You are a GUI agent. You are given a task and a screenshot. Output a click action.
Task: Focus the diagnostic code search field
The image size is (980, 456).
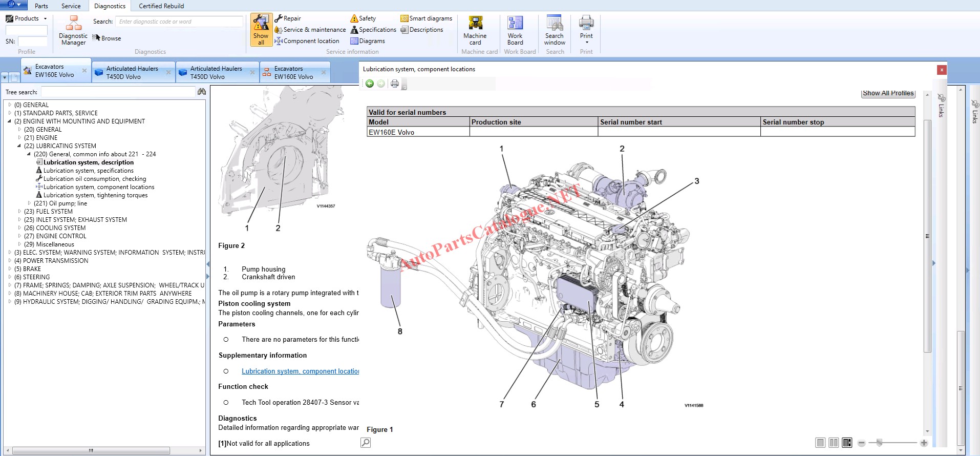[x=179, y=22]
